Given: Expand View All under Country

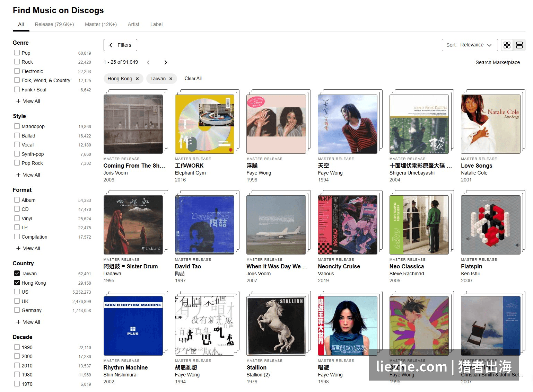Looking at the screenshot, I should tap(28, 322).
